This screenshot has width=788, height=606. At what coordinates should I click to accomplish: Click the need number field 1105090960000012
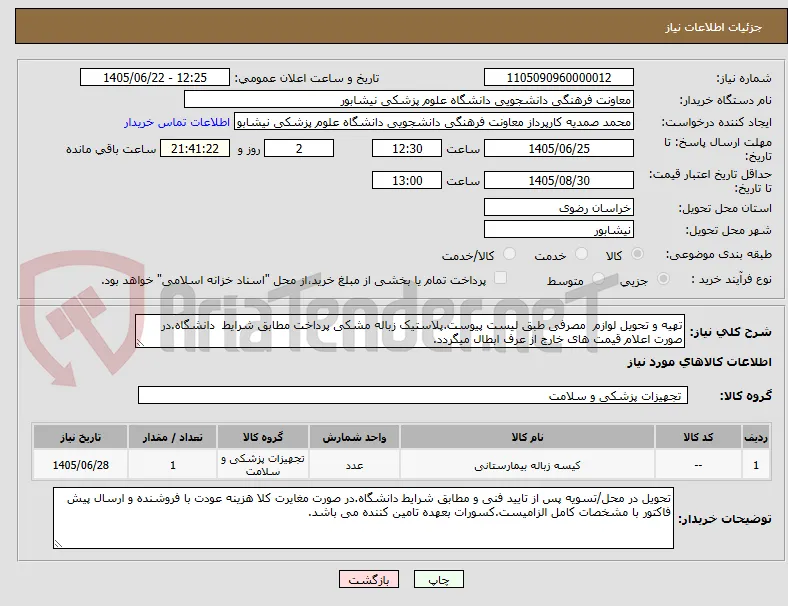tap(558, 77)
